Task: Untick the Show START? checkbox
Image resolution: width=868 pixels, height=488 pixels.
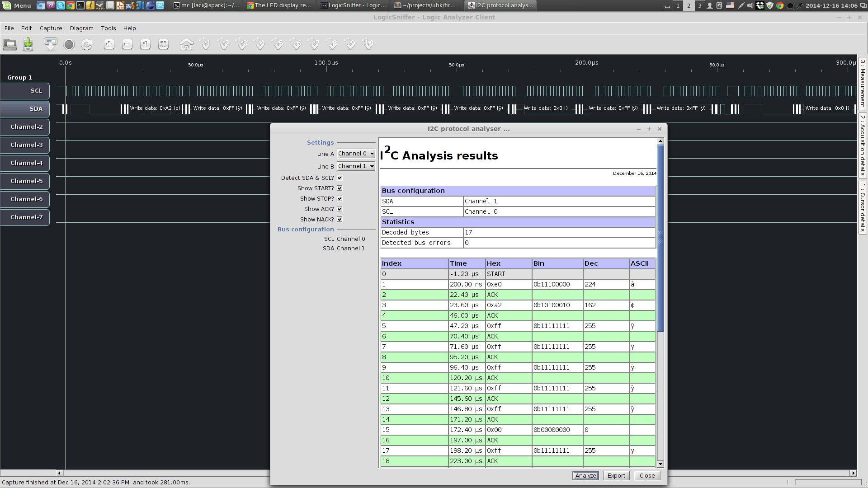Action: 340,188
